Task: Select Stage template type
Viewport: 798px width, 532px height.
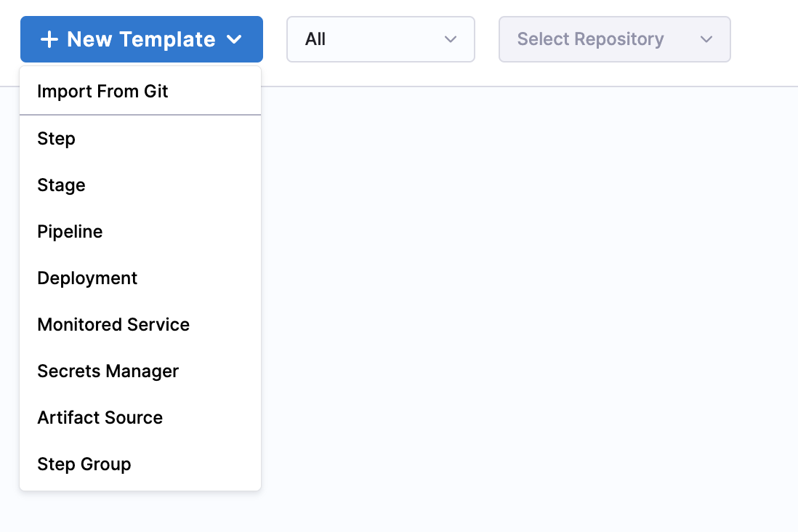Action: tap(61, 185)
